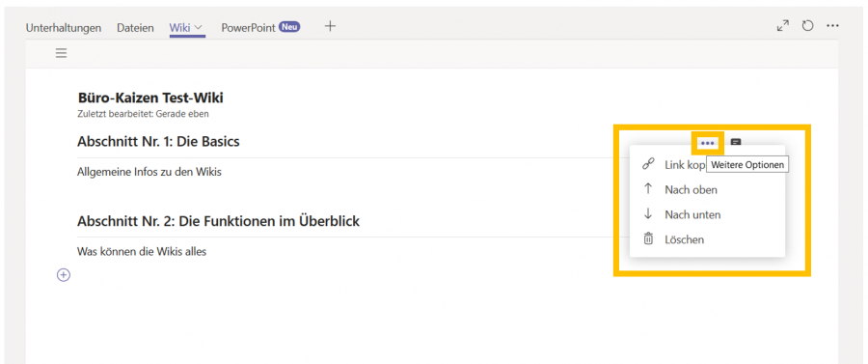Viewport: 868px width, 364px height.
Task: Click the plus icon to add a tab
Action: [x=330, y=26]
